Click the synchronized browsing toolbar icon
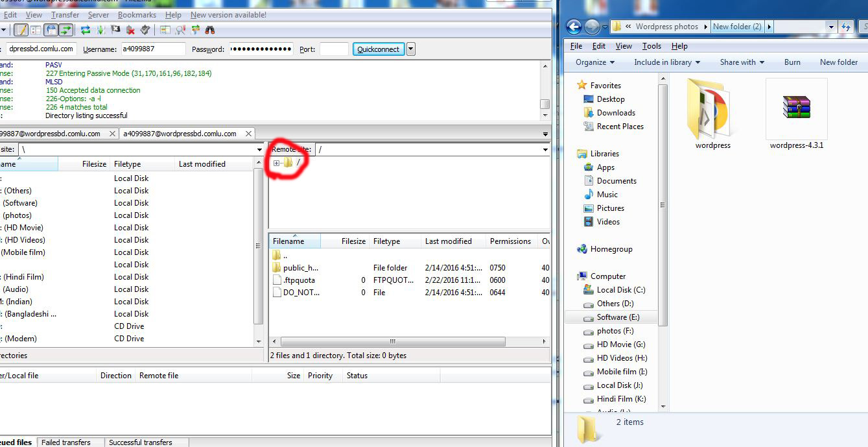Image resolution: width=868 pixels, height=447 pixels. [195, 30]
